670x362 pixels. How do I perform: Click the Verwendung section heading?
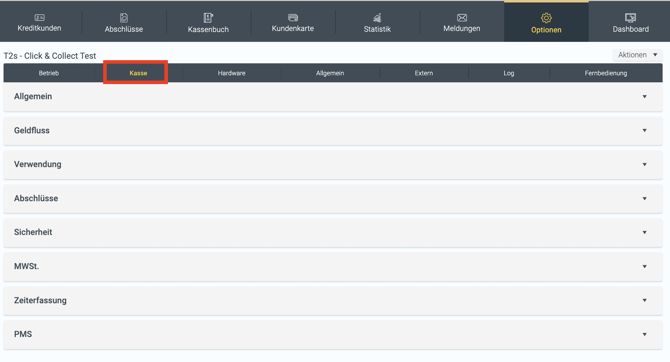[x=38, y=164]
